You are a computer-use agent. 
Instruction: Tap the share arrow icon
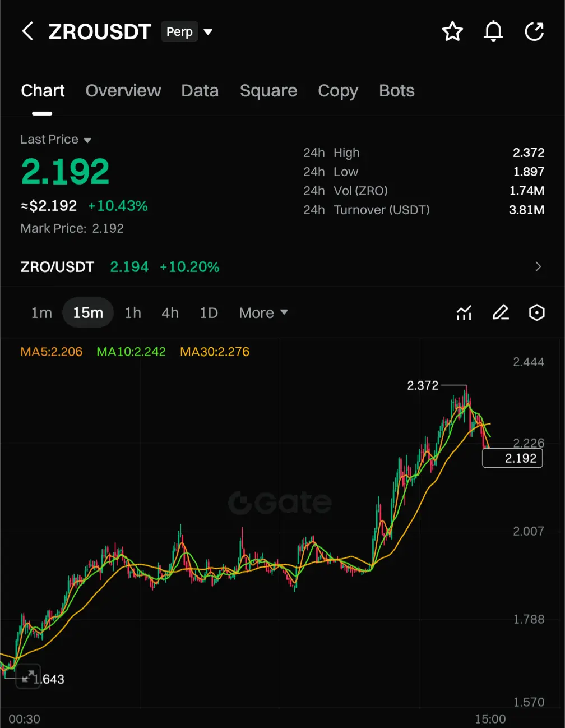click(534, 31)
